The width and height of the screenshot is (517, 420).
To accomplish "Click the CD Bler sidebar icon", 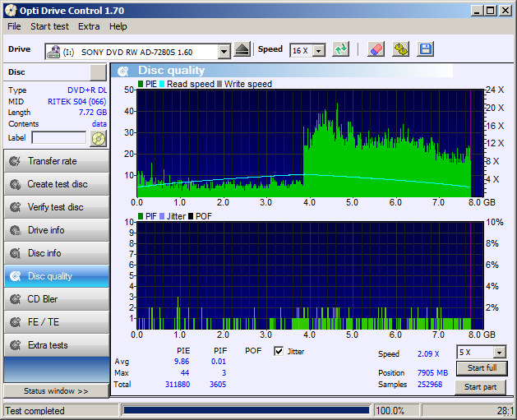I will click(15, 299).
